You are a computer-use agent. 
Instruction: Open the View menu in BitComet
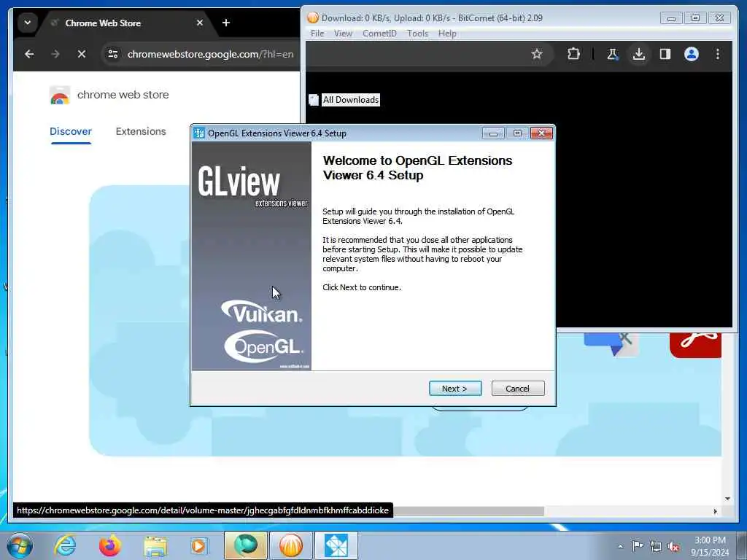coord(343,34)
